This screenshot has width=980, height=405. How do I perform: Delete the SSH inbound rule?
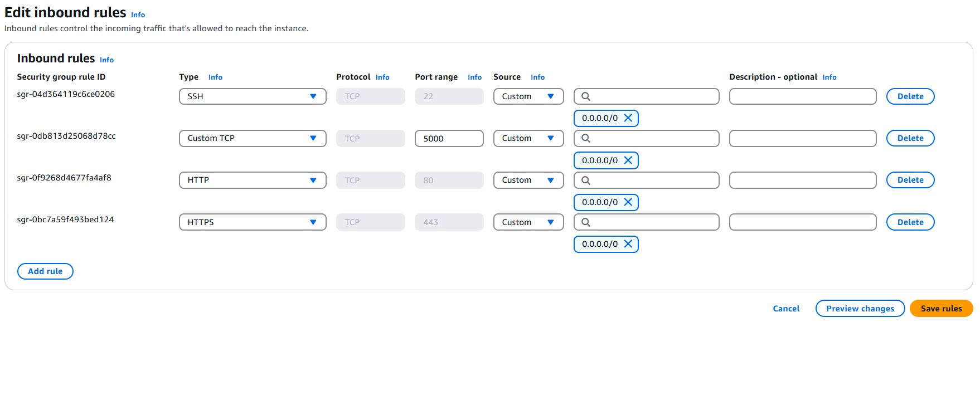910,96
